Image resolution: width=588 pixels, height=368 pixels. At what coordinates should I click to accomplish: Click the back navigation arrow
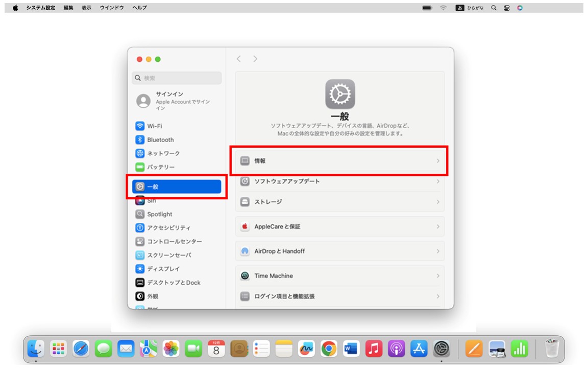(x=238, y=59)
